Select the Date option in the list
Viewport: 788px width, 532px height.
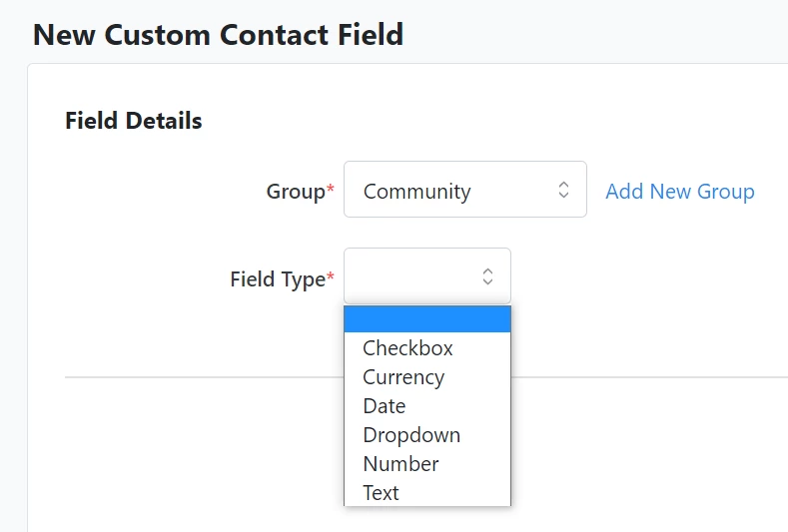385,406
